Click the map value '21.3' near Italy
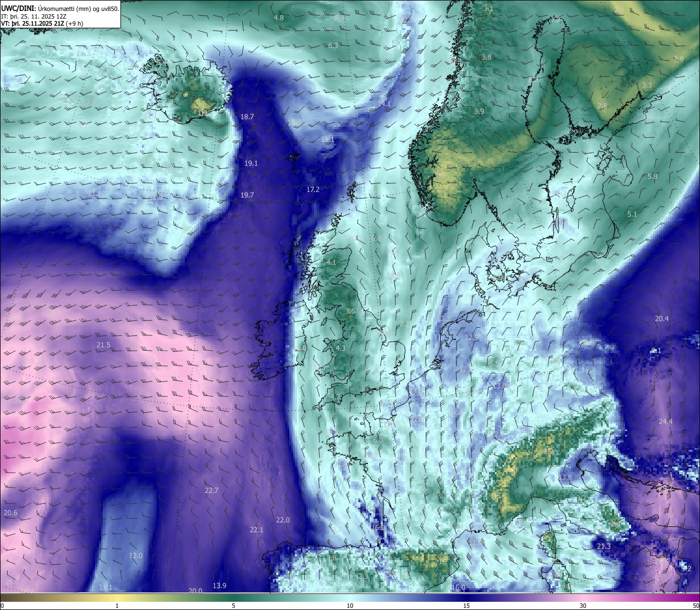 pyautogui.click(x=604, y=547)
